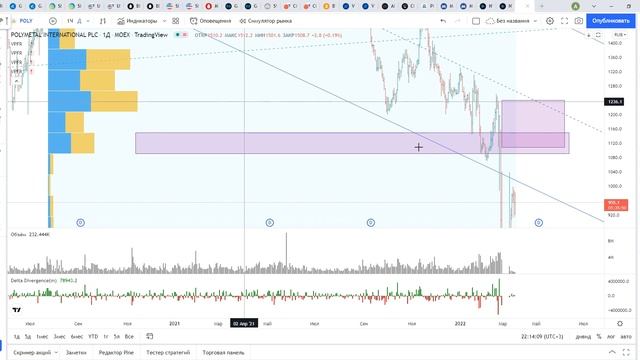
Task: Toggle дивид dividend adjustment
Action: coord(583,337)
